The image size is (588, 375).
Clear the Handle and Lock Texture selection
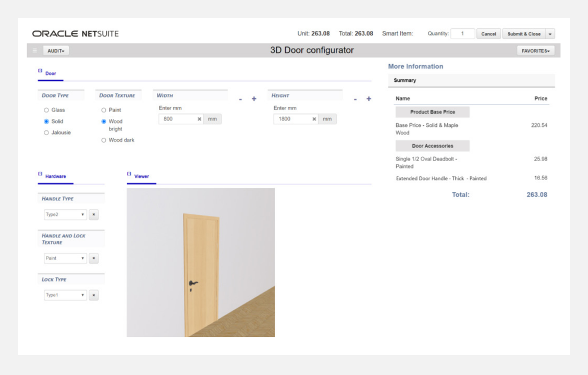[94, 258]
